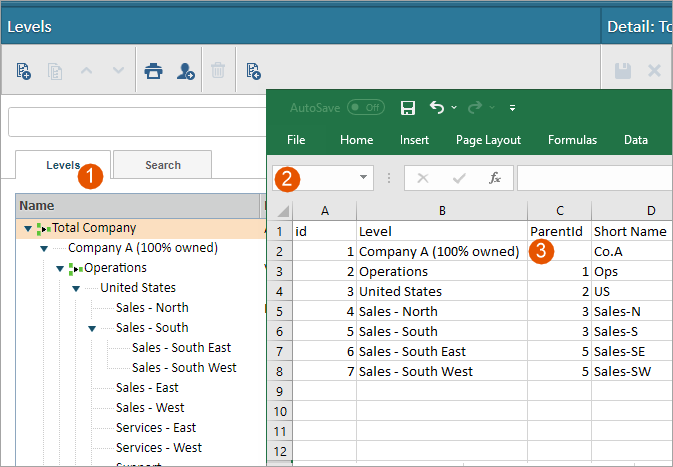This screenshot has width=673, height=467.
Task: Click the Excel save icon in title bar
Action: click(408, 108)
